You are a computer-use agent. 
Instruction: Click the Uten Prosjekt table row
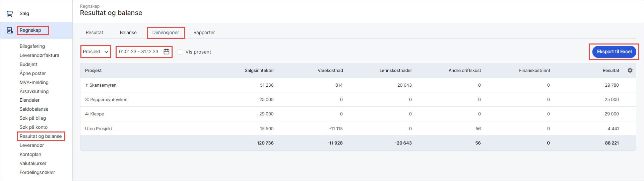point(99,128)
